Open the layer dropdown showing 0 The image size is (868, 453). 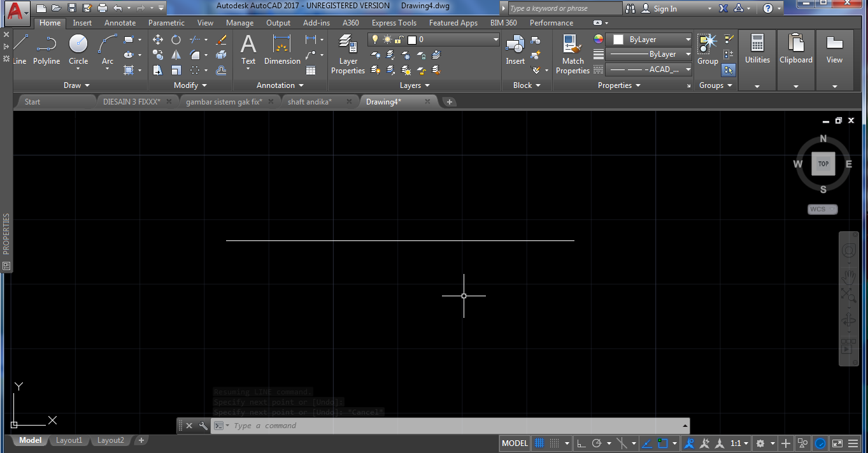click(434, 40)
